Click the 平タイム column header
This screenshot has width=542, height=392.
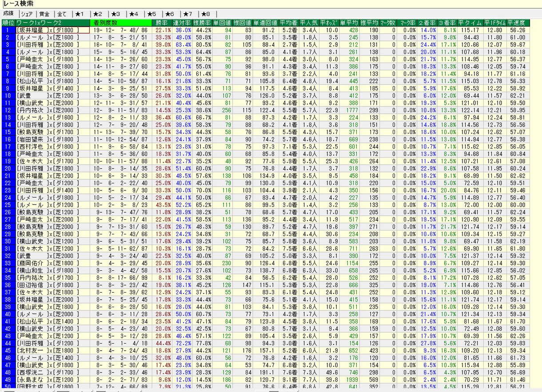tap(470, 23)
